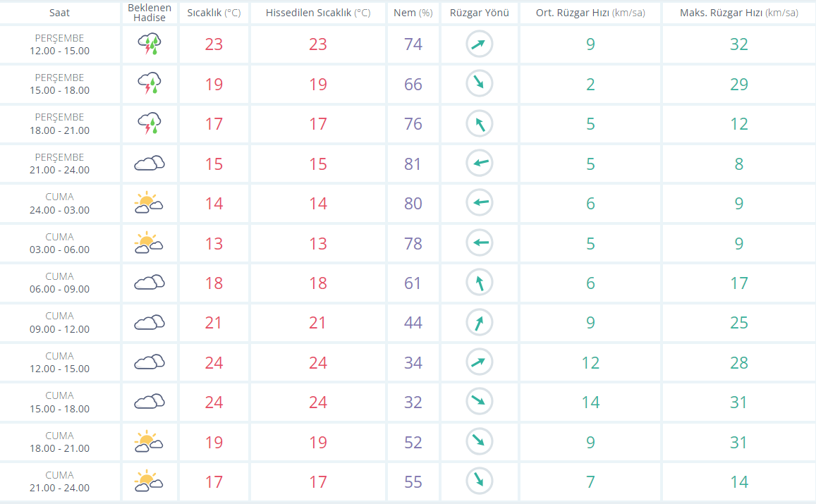Image resolution: width=816 pixels, height=504 pixels.
Task: Click wind direction arrow for Cuma 21.00 - 24.00
Action: 480,481
